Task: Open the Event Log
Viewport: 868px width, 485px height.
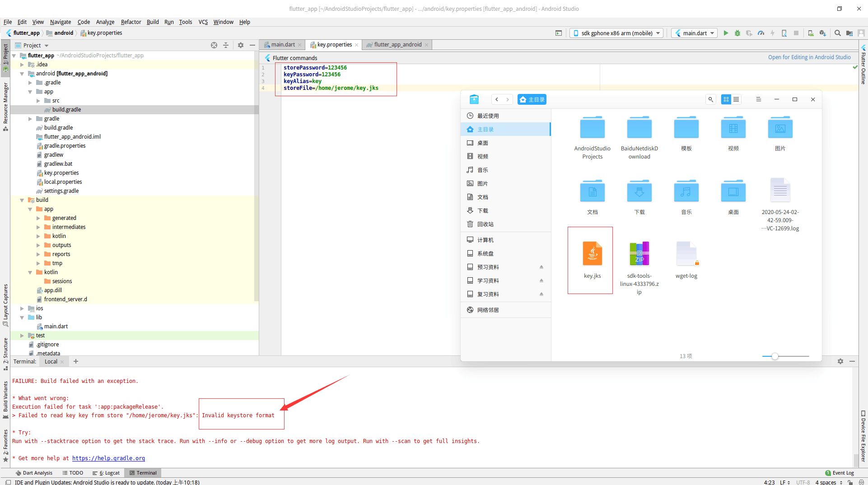Action: [x=840, y=473]
